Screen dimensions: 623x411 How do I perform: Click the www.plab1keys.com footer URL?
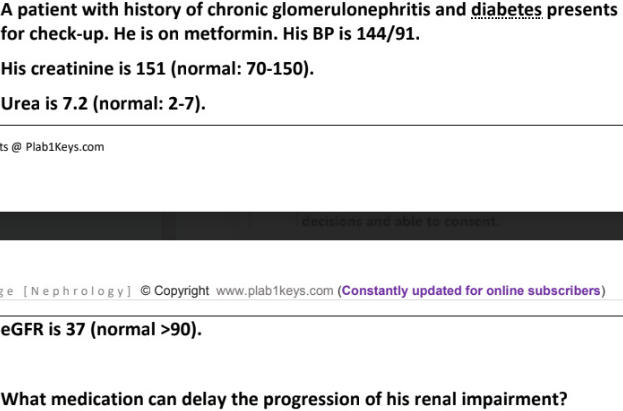pyautogui.click(x=275, y=291)
